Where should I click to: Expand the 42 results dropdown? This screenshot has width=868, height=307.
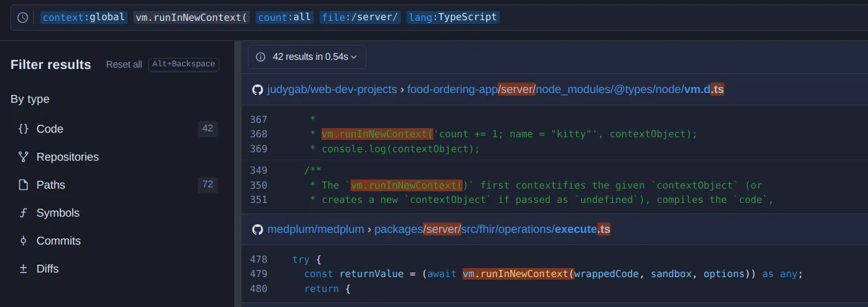[x=307, y=57]
